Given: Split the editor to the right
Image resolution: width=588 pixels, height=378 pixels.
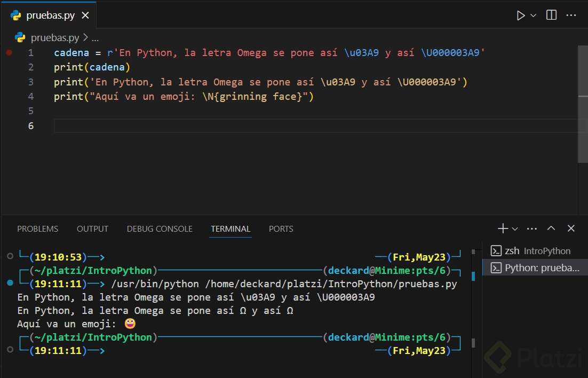Looking at the screenshot, I should (551, 15).
